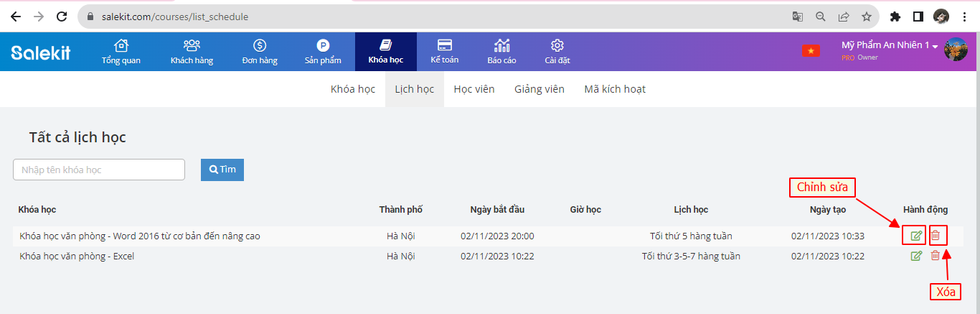The width and height of the screenshot is (980, 314).
Task: Open Mã kích hoạt sub-tab
Action: pyautogui.click(x=614, y=89)
